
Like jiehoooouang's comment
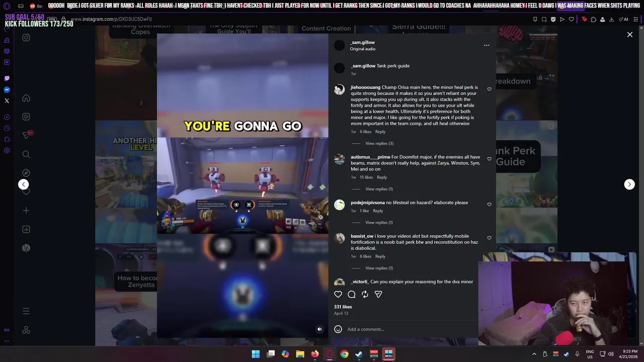[489, 89]
